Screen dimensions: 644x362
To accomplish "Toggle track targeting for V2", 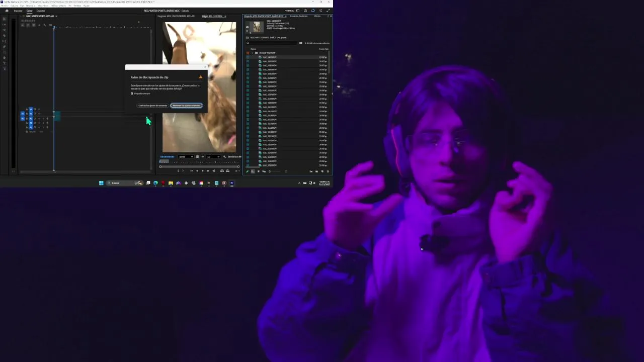I will point(31,110).
